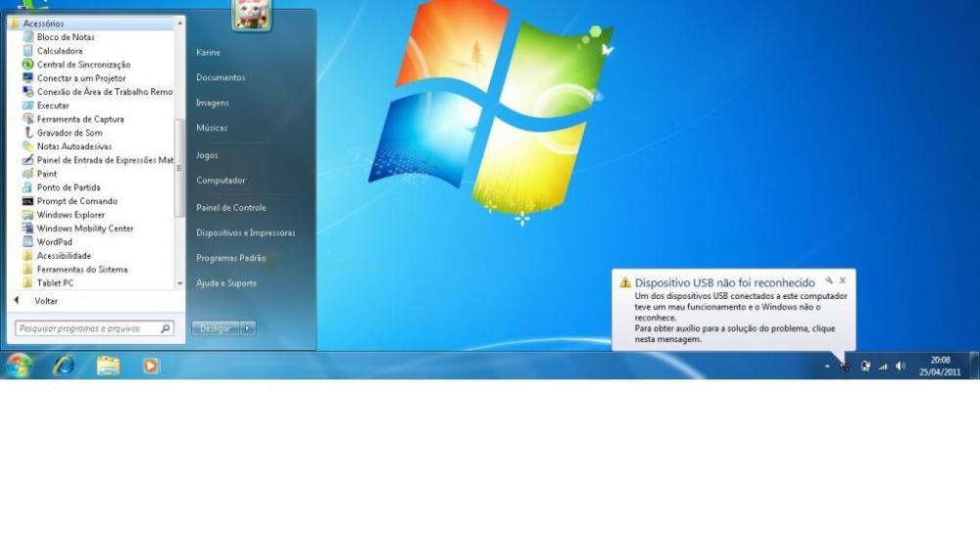Click the Desligar button
Image resolution: width=980 pixels, height=552 pixels.
pos(215,328)
